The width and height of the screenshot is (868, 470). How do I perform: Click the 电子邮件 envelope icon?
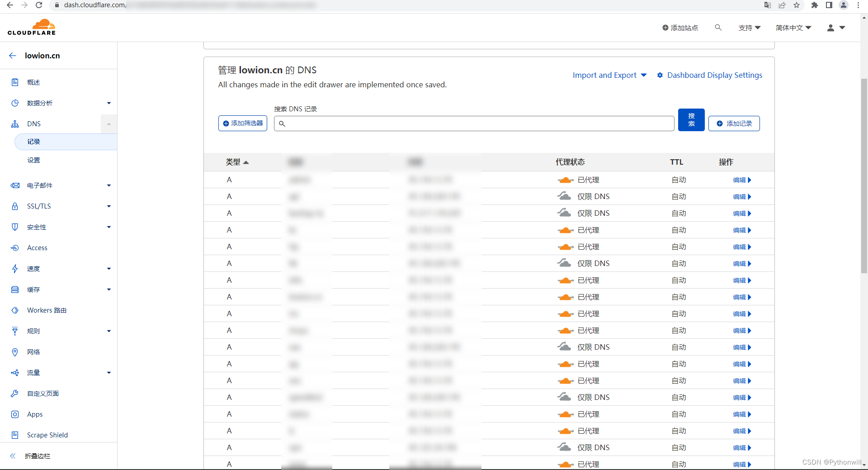[15, 185]
